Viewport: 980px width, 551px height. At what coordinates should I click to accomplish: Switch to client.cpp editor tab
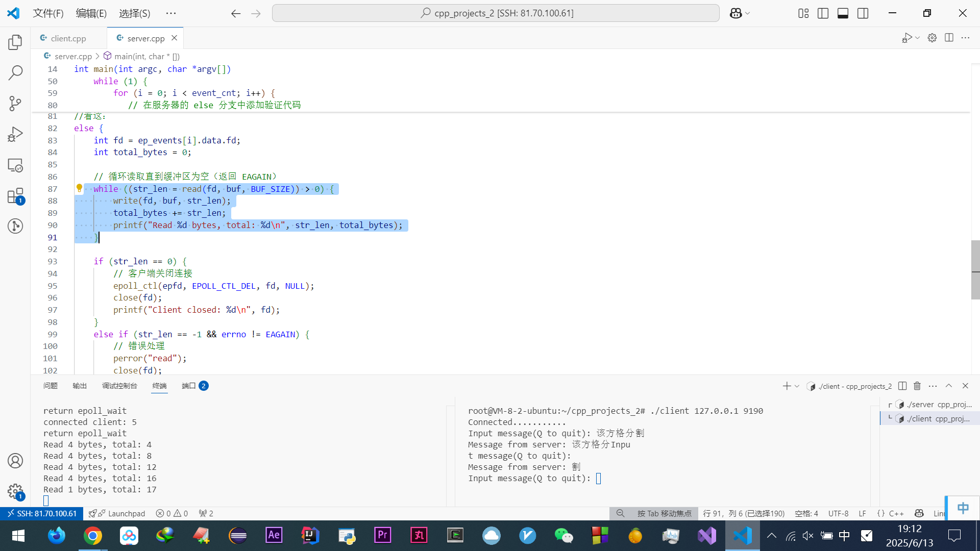click(68, 38)
